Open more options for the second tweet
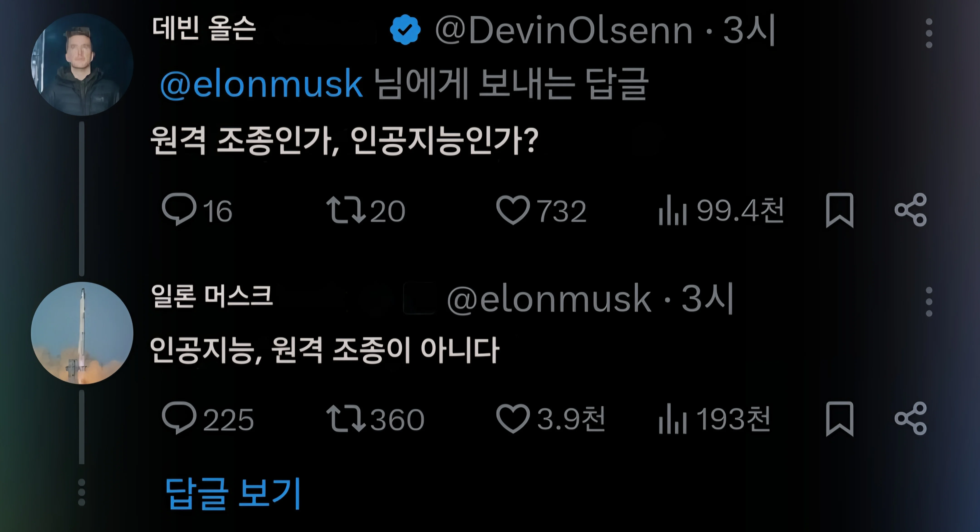Screen dimensions: 980x532 point(929,302)
